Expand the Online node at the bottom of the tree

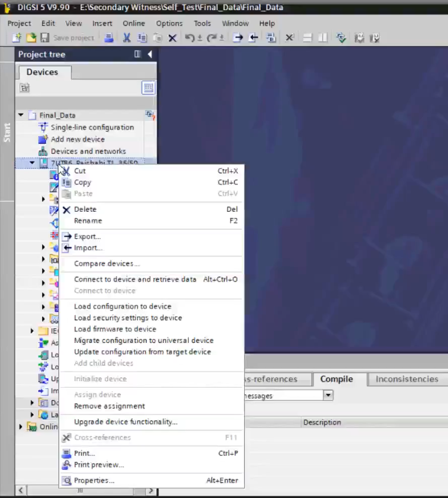point(21,426)
